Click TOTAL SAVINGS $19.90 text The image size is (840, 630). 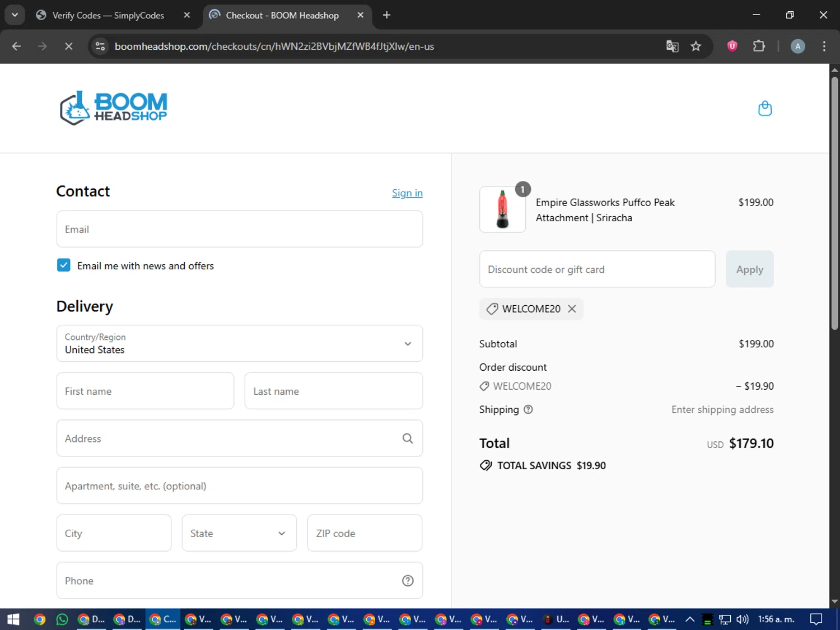click(552, 465)
